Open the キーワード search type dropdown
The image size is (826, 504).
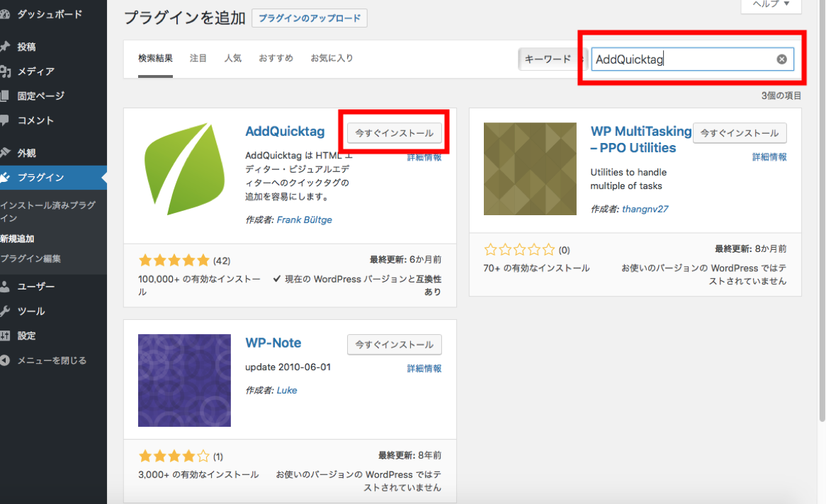pos(552,59)
